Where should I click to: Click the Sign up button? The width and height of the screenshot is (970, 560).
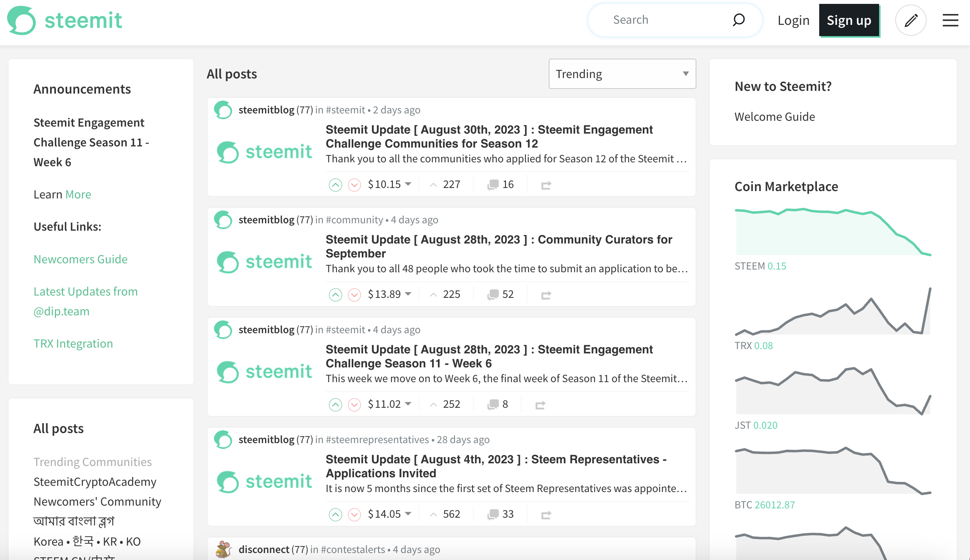(x=849, y=20)
